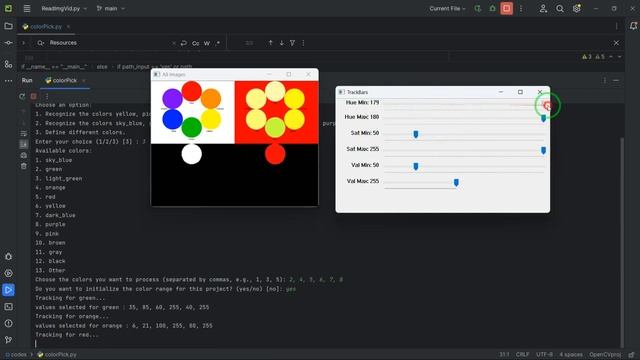This screenshot has height=360, width=640.
Task: Open Code With Me user icon
Action: tap(543, 8)
